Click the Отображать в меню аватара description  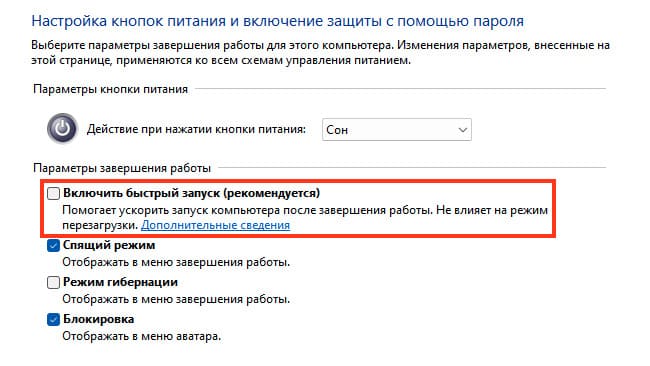(142, 336)
